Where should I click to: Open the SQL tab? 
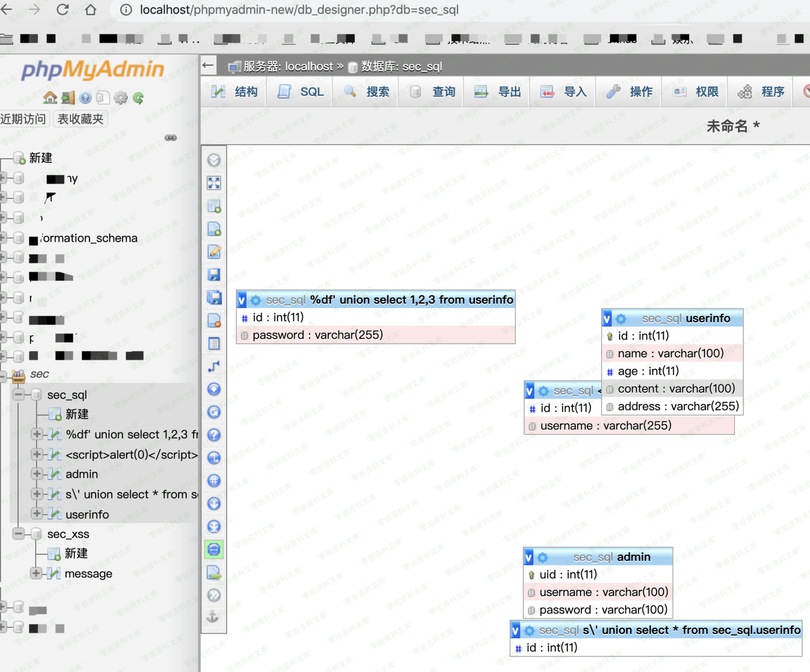301,92
